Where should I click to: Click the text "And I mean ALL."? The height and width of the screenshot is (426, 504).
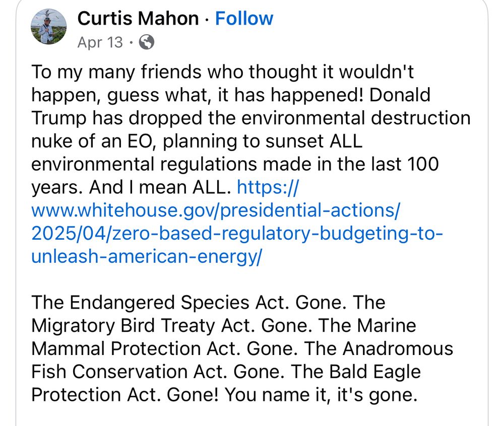tap(160, 187)
